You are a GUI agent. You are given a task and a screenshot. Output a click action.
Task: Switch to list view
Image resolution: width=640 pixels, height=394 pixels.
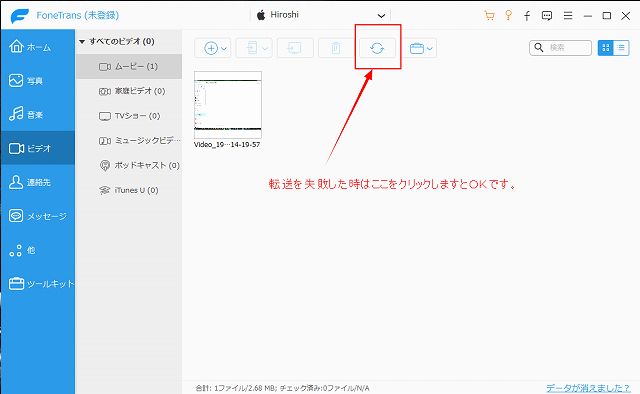tap(621, 48)
